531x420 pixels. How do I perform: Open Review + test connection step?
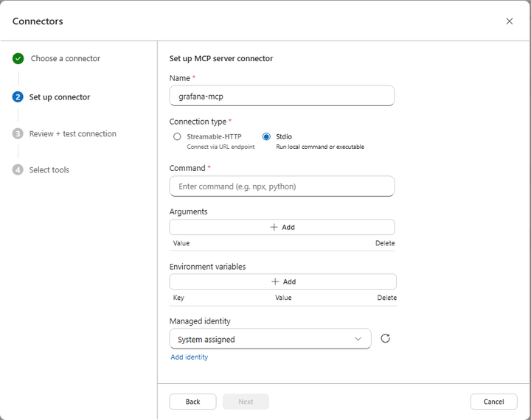tap(73, 133)
